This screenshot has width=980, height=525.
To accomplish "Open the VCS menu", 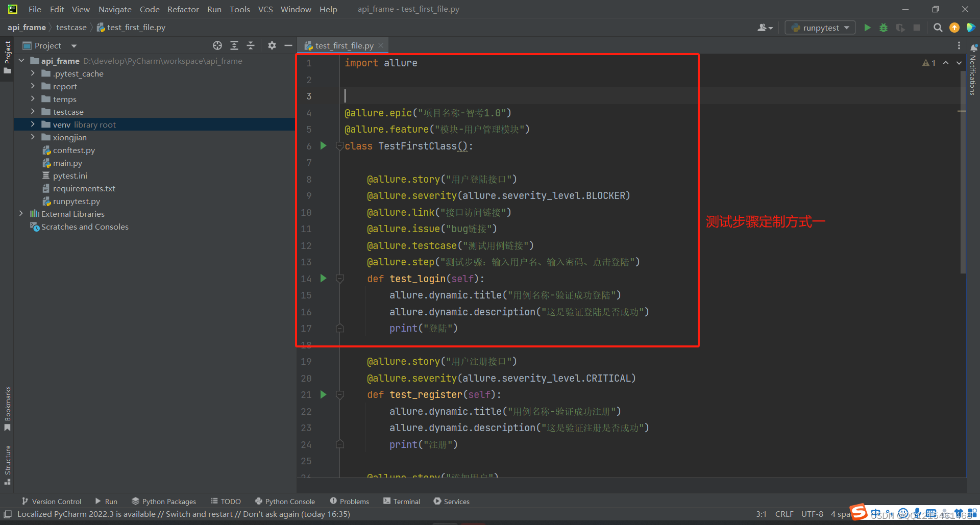I will (x=265, y=9).
